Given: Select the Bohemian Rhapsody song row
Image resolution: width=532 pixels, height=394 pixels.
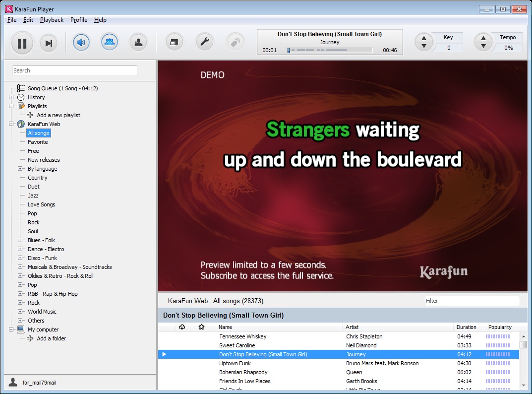Looking at the screenshot, I should click(339, 372).
